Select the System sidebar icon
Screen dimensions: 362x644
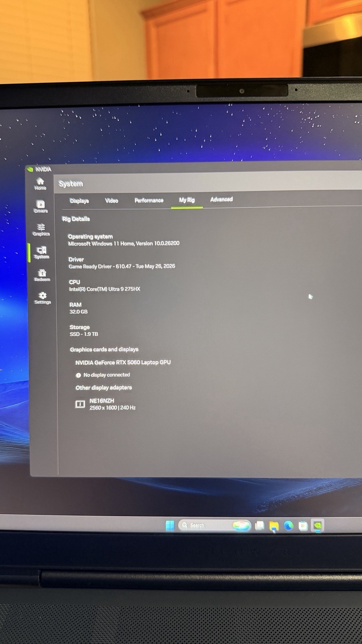pyautogui.click(x=41, y=252)
